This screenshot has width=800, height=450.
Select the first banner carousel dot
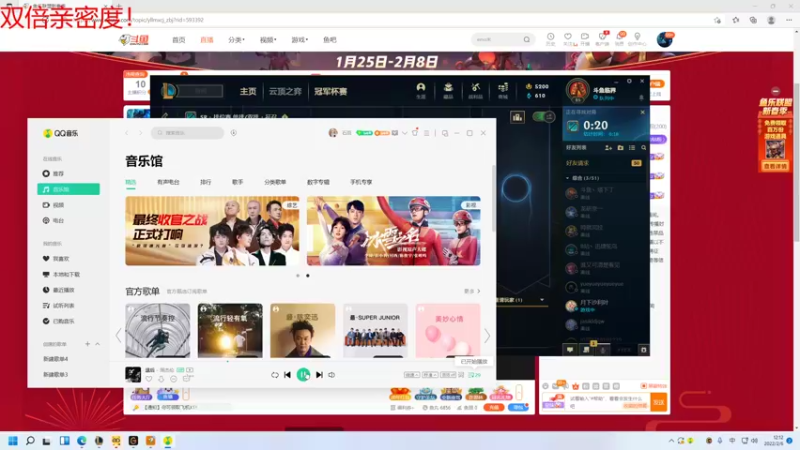coord(298,276)
